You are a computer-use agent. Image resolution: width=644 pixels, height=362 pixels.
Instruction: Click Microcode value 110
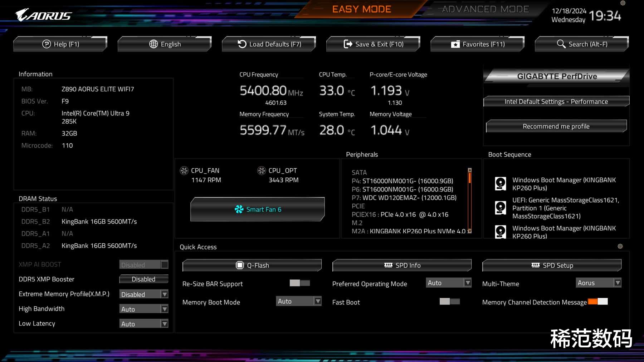pyautogui.click(x=67, y=145)
